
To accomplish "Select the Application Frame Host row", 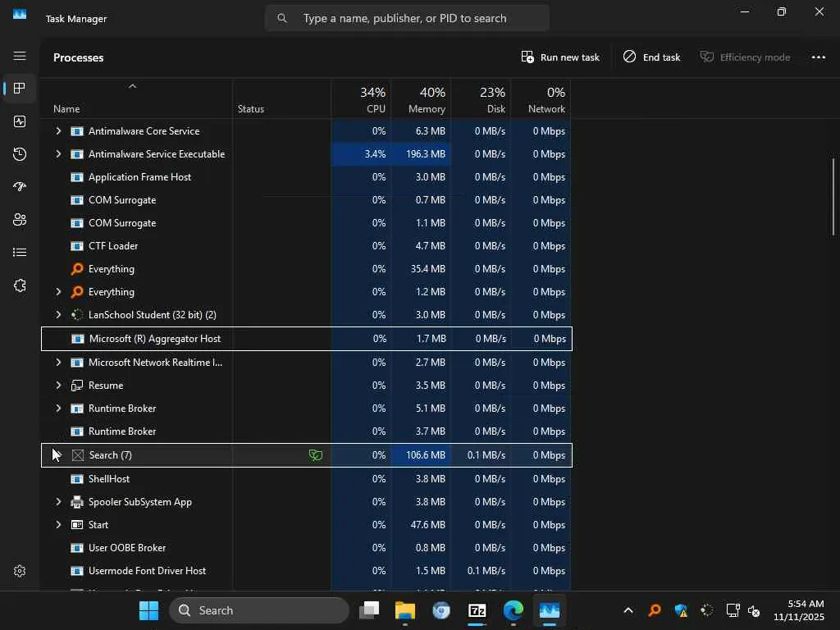I will pos(307,177).
